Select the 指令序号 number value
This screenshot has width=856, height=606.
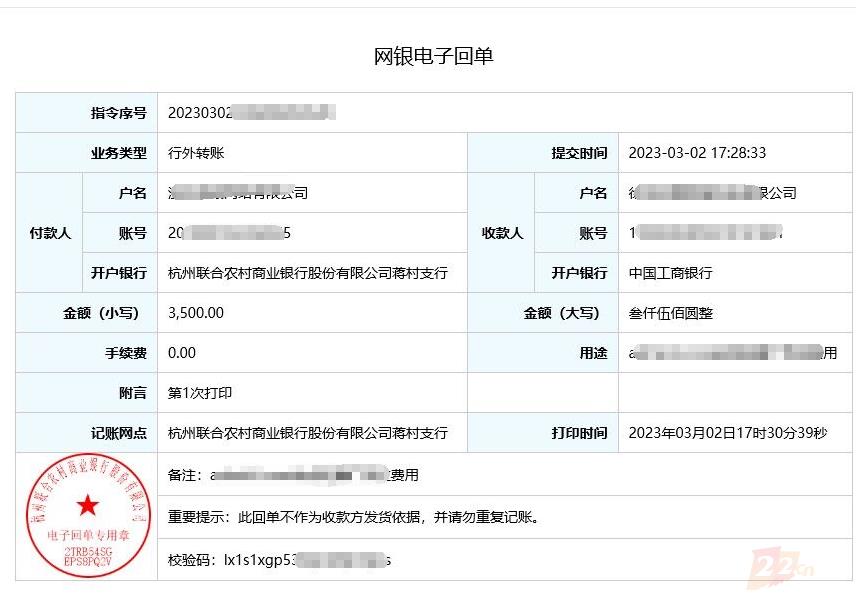251,113
